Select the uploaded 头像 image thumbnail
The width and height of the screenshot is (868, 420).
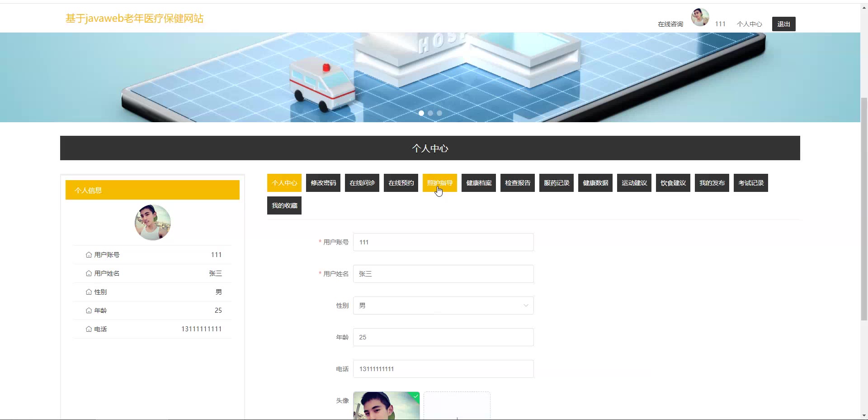click(x=387, y=406)
